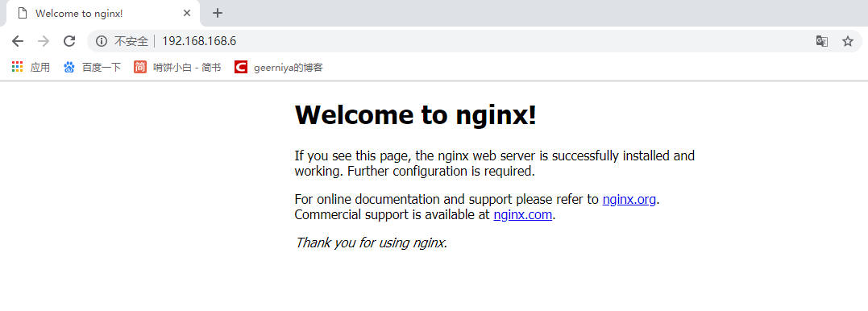The image size is (868, 311).
Task: Click 'Thank you for using nginx.' text
Action: click(371, 243)
